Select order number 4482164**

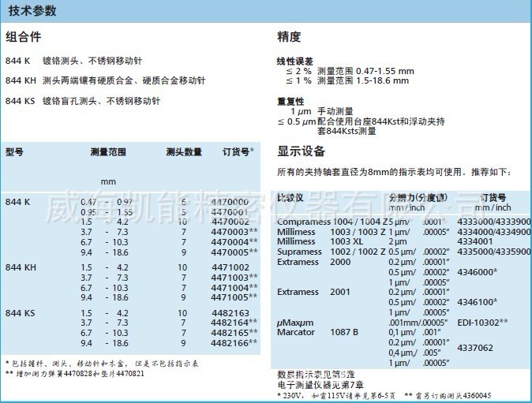pyautogui.click(x=234, y=323)
